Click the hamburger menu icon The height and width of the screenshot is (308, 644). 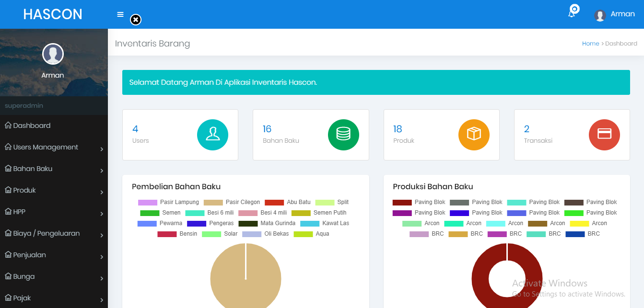(120, 14)
